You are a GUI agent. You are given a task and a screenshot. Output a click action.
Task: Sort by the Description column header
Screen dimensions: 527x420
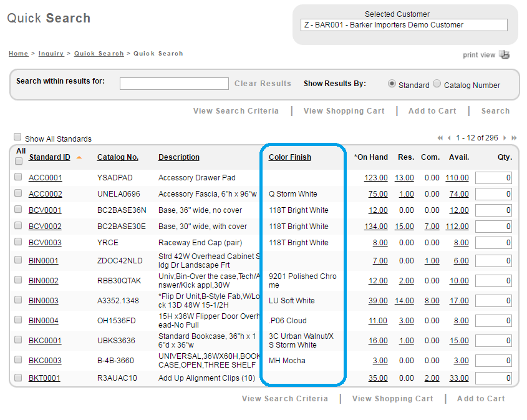(179, 157)
